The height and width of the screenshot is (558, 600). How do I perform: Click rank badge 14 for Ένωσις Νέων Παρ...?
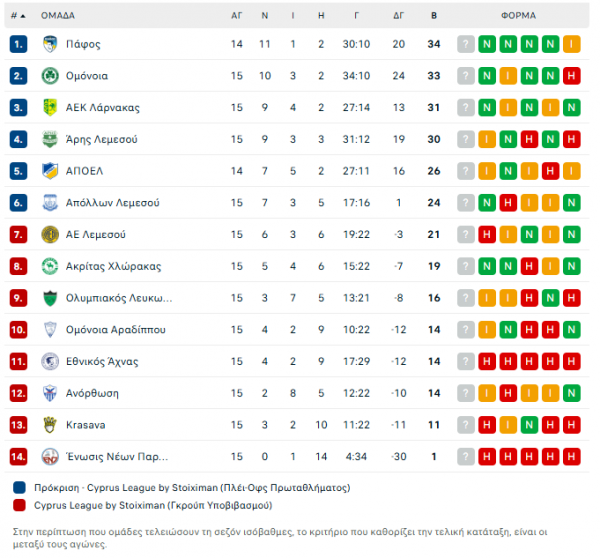pos(18,457)
